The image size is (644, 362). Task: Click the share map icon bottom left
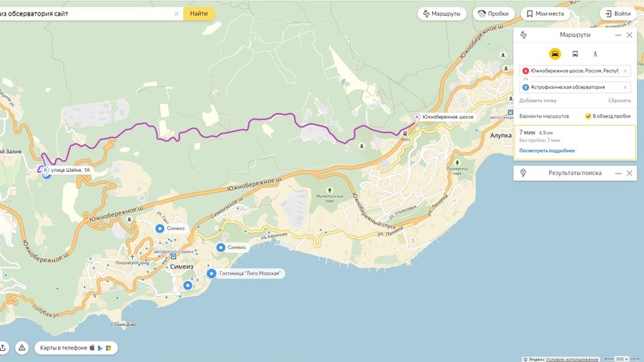2,348
